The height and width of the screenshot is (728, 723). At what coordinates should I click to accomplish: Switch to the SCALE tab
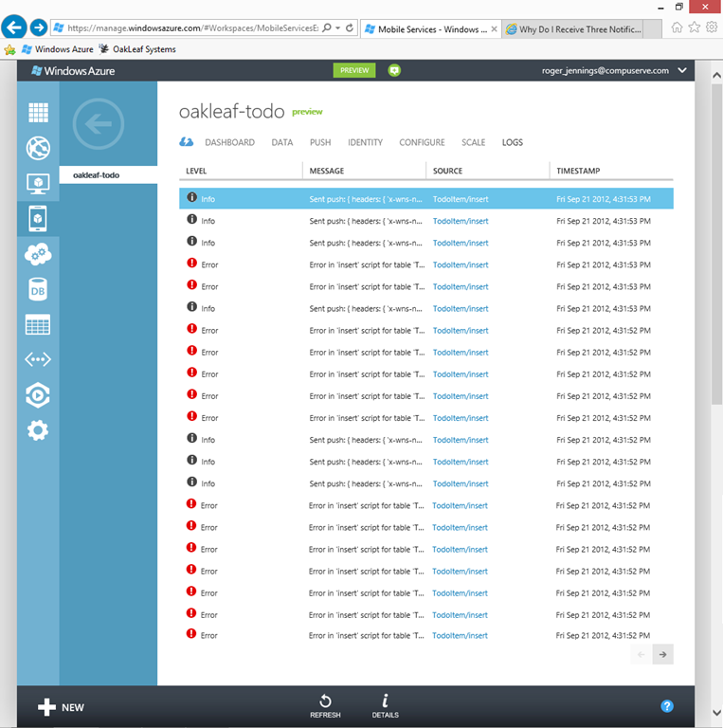click(x=474, y=142)
